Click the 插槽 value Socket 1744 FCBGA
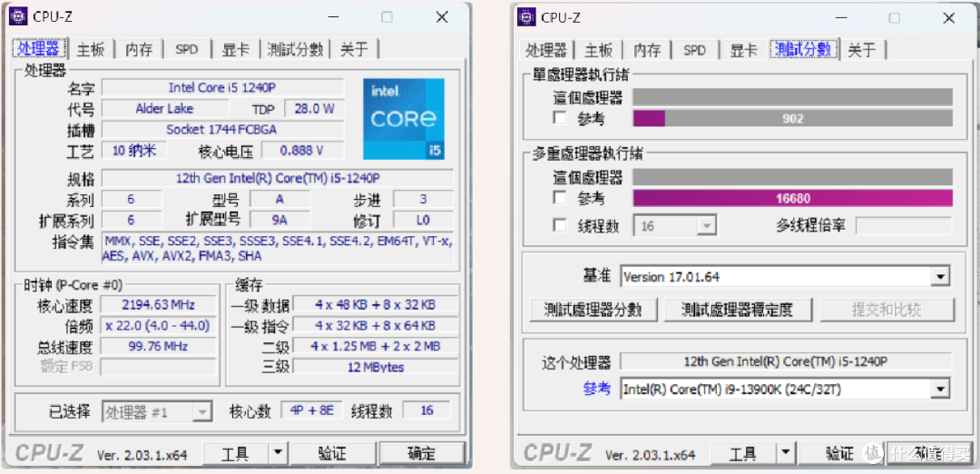980x474 pixels. point(222,130)
